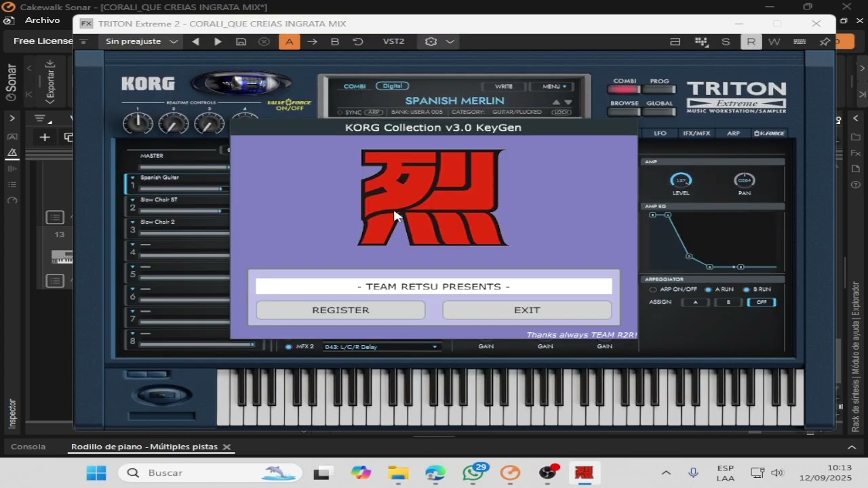Toggle B RUN in the arpeggiator

746,289
